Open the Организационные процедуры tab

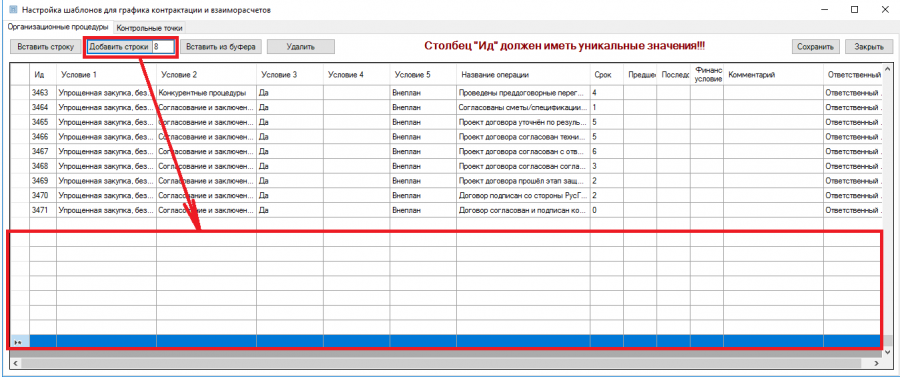click(57, 27)
